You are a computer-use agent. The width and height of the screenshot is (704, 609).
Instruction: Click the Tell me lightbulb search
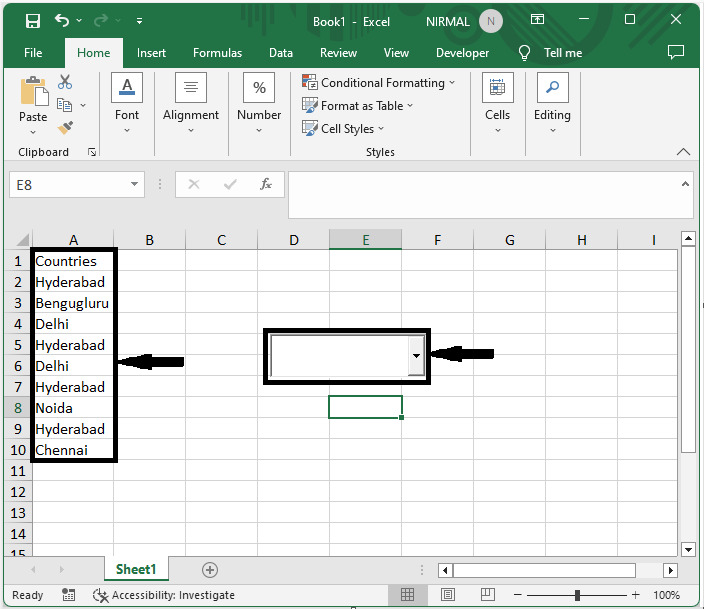[550, 53]
